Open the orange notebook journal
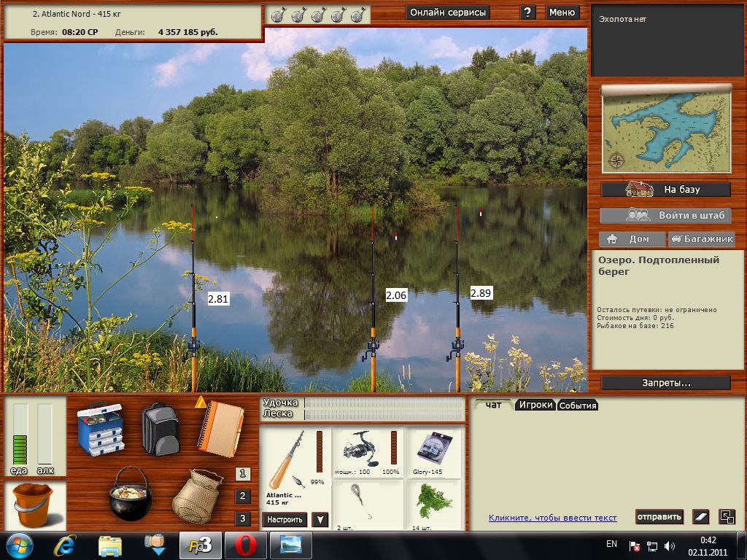 coord(220,429)
